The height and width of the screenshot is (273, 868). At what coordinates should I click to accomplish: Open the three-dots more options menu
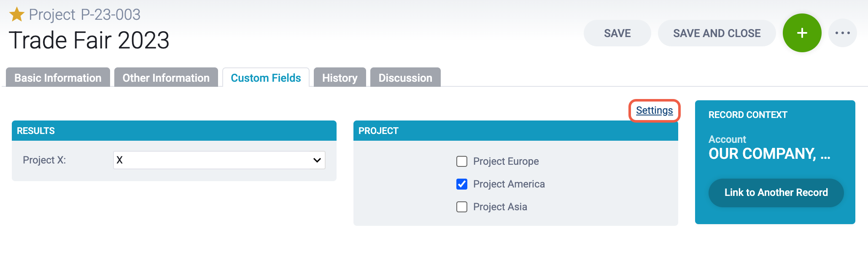tap(842, 33)
